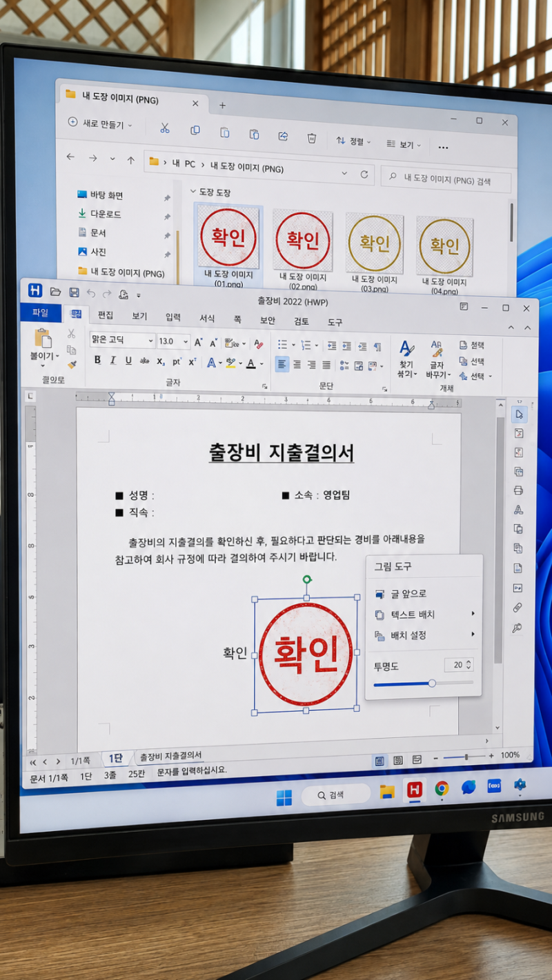
Task: Toggle right alignment button
Action: pyautogui.click(x=311, y=365)
